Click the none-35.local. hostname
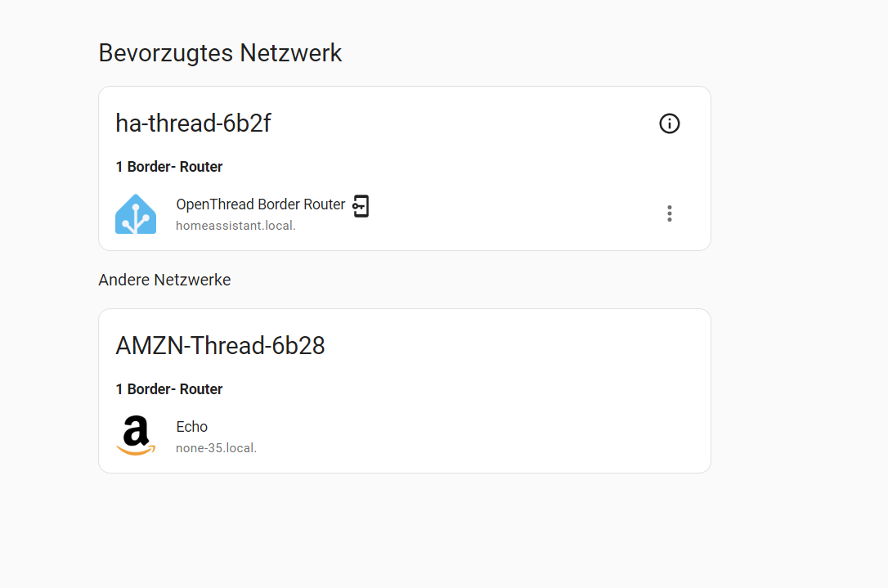The height and width of the screenshot is (588, 888). pyautogui.click(x=217, y=448)
